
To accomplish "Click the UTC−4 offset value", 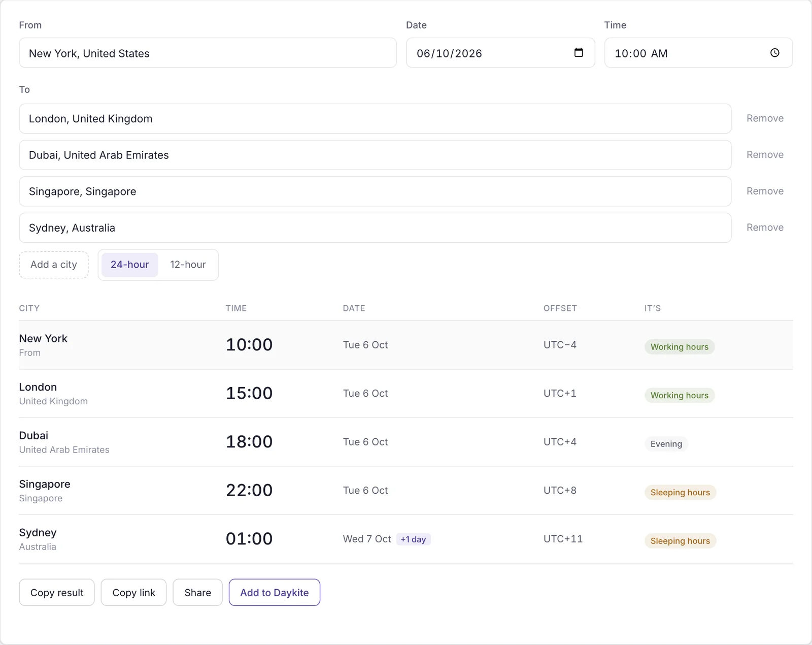I will coord(560,345).
